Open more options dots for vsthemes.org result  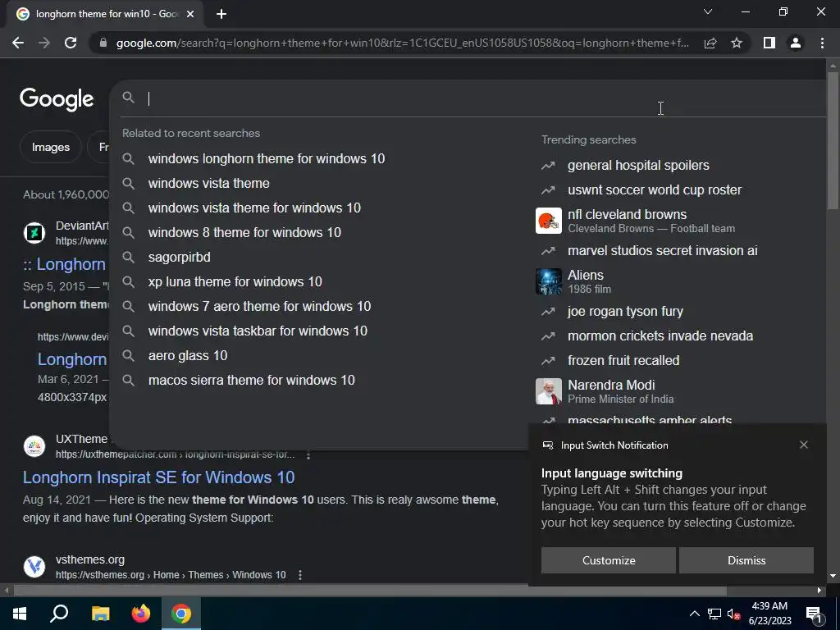(x=300, y=575)
